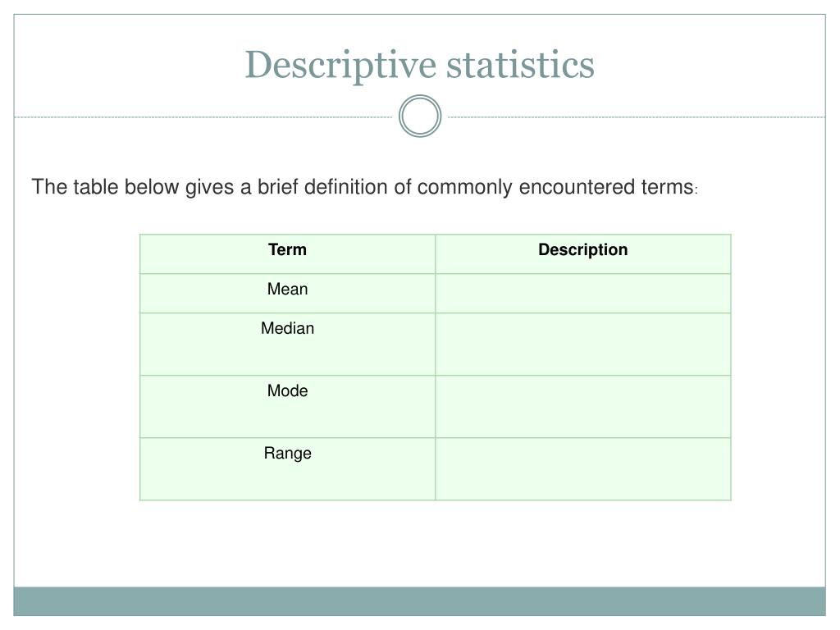Image resolution: width=840 pixels, height=630 pixels.
Task: Select the Range term cell
Action: pyautogui.click(x=288, y=469)
